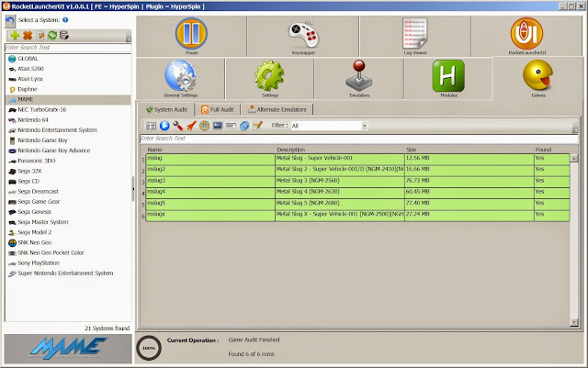The width and height of the screenshot is (588, 368).
Task: Switch to the Alternate Emulators tab
Action: click(277, 109)
